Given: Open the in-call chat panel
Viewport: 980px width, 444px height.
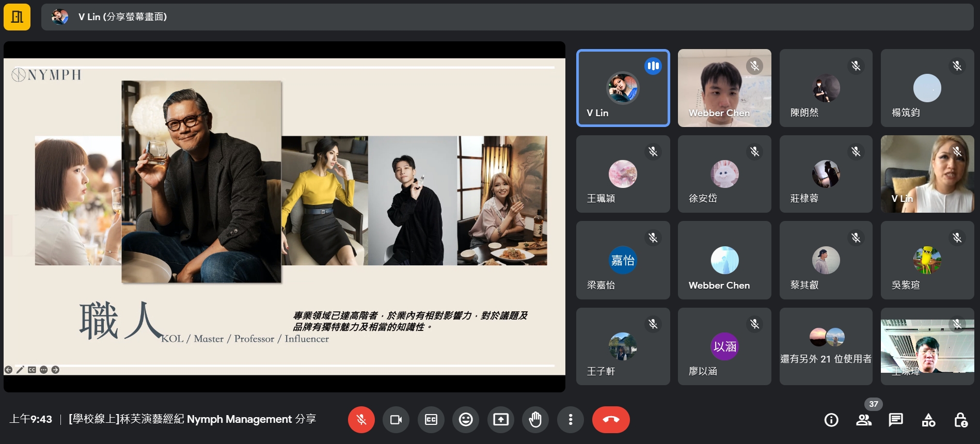Looking at the screenshot, I should click(x=896, y=420).
